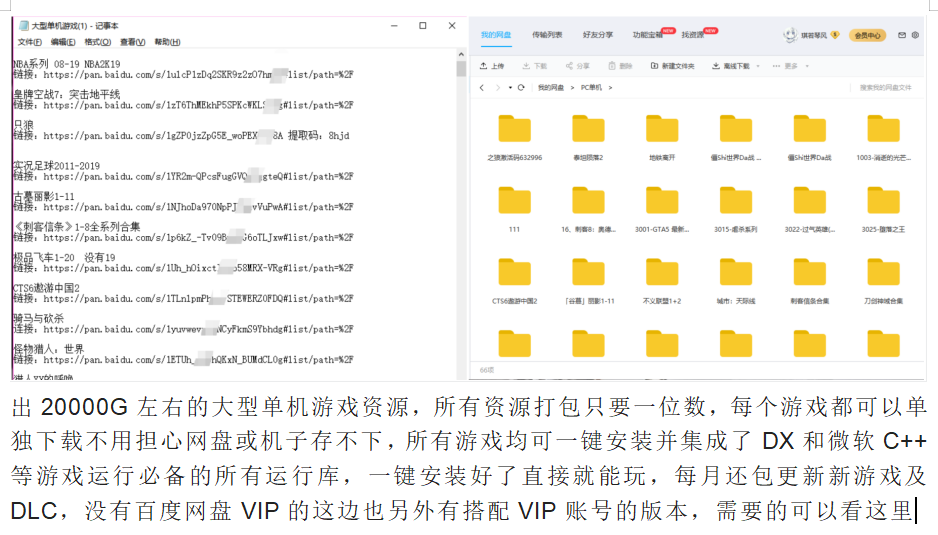Screen dimensions: 938x535
Task: Open Notepad's 格式(O) menu
Action: click(98, 42)
